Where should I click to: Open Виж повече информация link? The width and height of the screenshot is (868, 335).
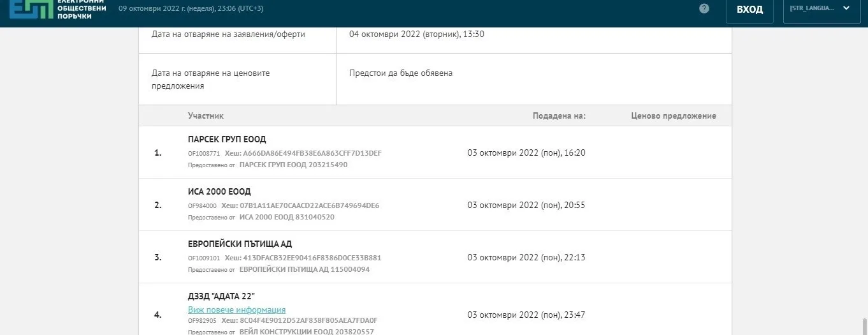pos(236,310)
